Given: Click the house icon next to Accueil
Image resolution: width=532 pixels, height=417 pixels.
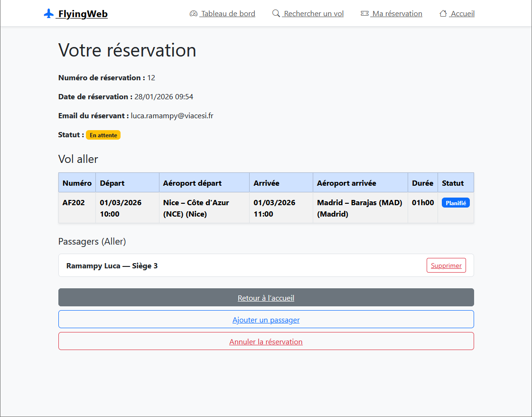Looking at the screenshot, I should click(444, 14).
